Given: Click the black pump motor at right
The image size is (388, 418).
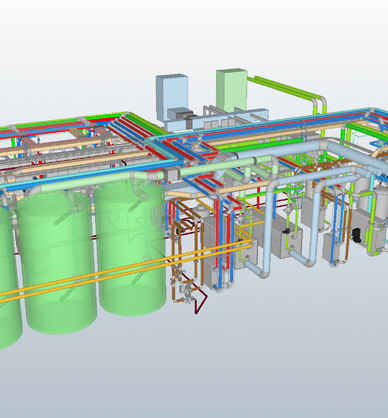Looking at the screenshot, I should pos(357,235).
